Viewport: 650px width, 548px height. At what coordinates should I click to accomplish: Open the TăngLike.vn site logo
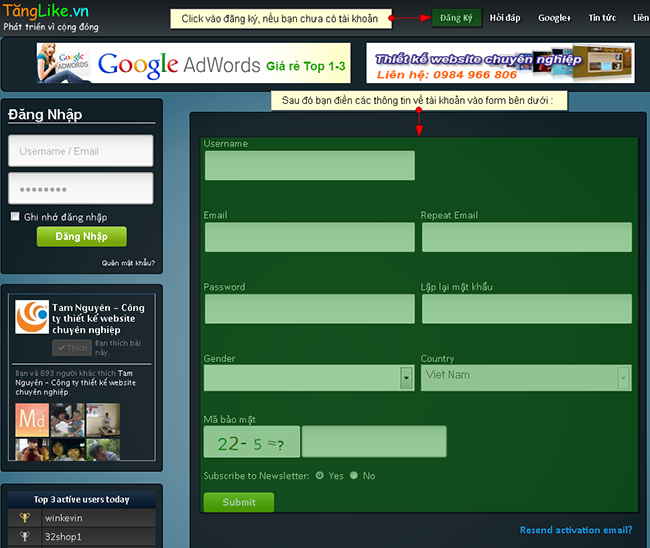(46, 11)
